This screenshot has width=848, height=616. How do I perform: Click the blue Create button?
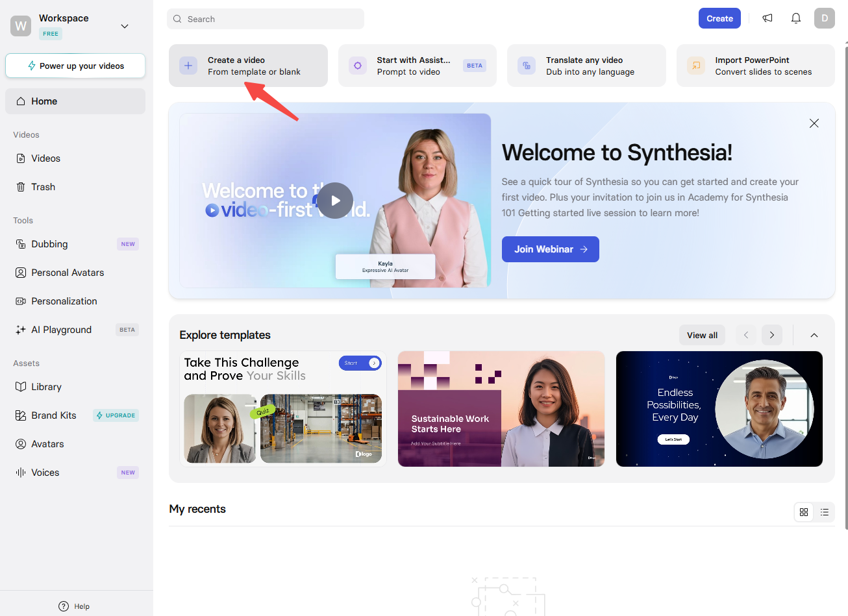pyautogui.click(x=719, y=18)
